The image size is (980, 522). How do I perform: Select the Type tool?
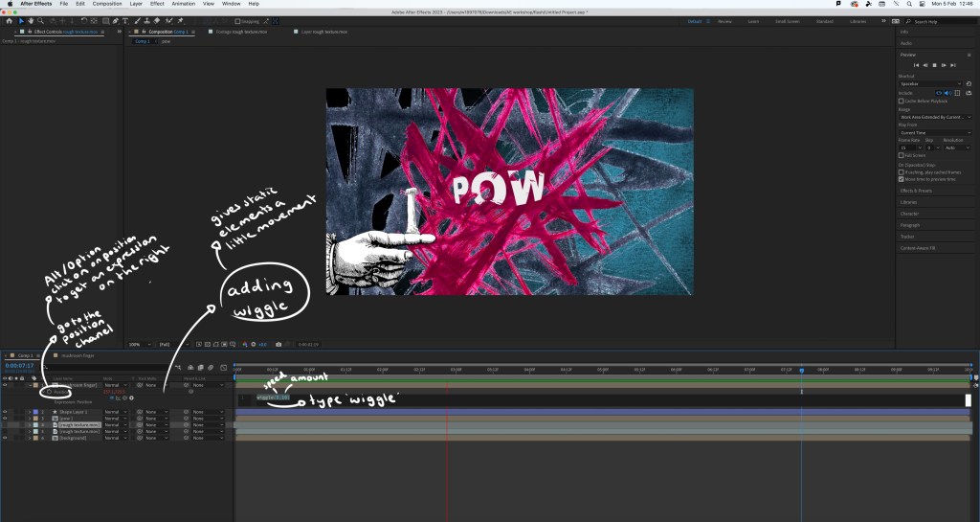[125, 20]
